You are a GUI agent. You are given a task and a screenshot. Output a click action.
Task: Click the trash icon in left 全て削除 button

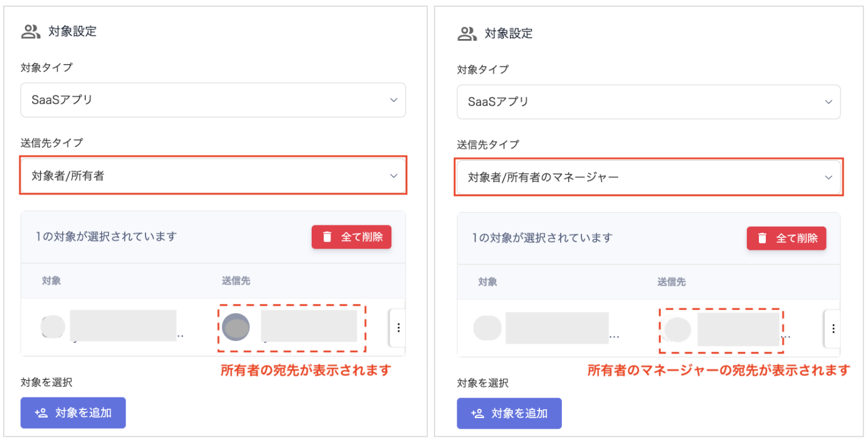tap(327, 237)
